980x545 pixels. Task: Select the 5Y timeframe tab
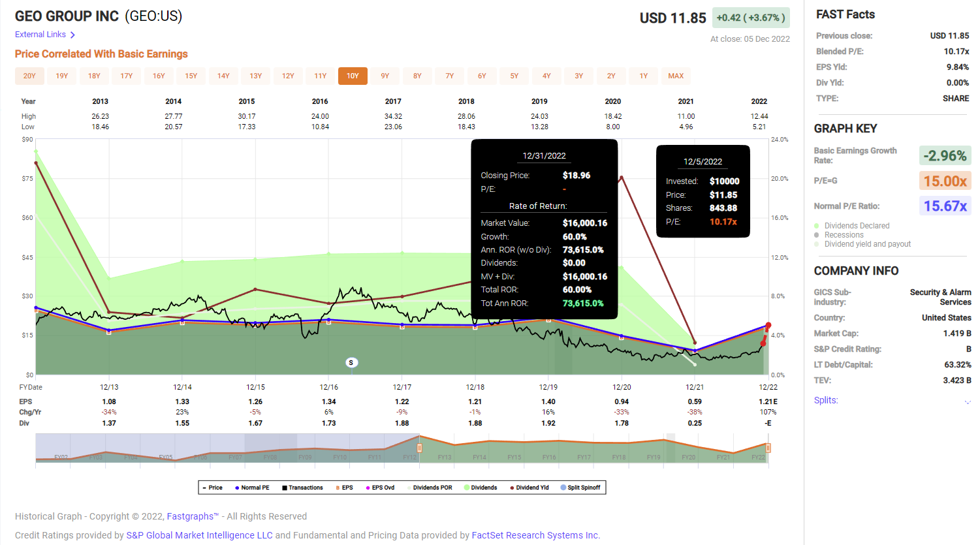pos(514,76)
